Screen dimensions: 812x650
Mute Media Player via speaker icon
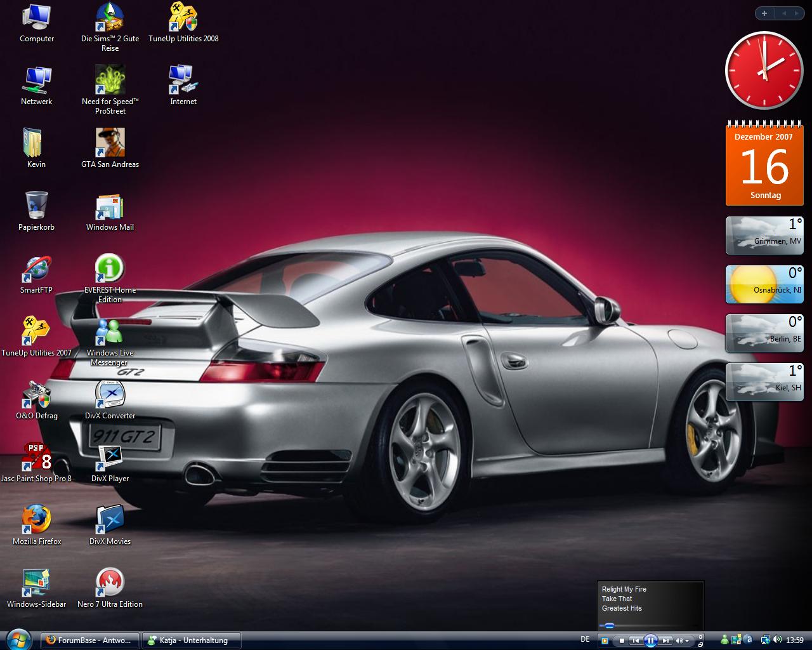click(x=679, y=640)
